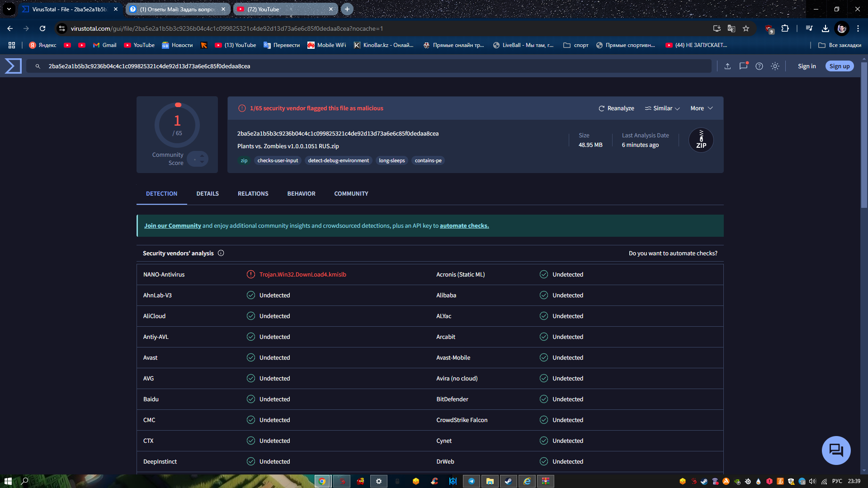
Task: Click the upload file icon
Action: pyautogui.click(x=727, y=66)
